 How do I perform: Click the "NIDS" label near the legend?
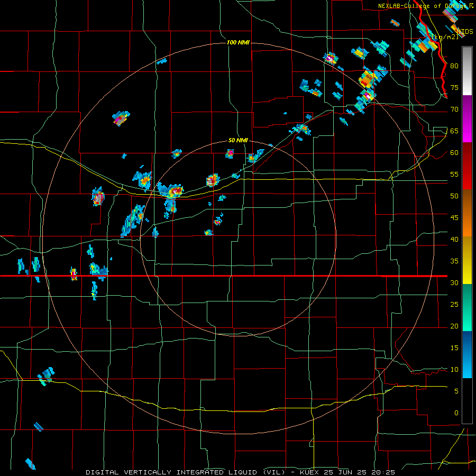click(x=465, y=32)
